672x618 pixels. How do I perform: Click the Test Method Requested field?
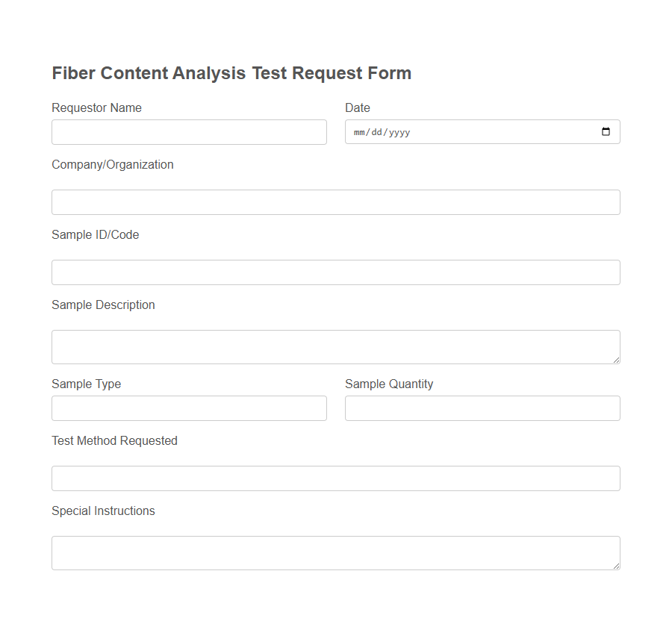click(335, 478)
